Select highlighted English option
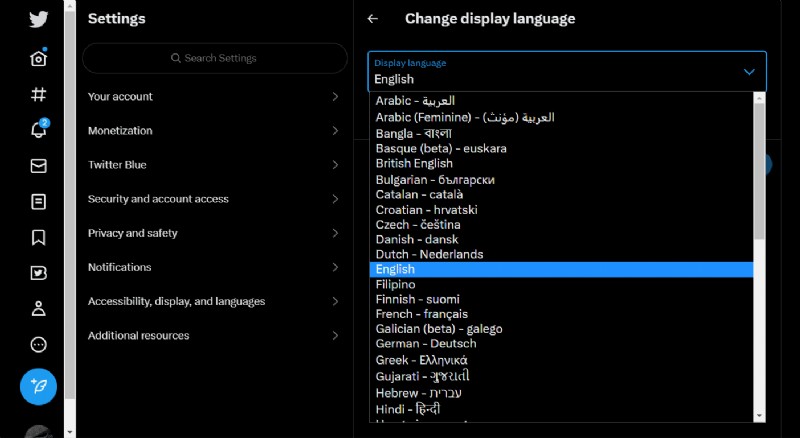Screen dimensions: 800x438 click(561, 270)
